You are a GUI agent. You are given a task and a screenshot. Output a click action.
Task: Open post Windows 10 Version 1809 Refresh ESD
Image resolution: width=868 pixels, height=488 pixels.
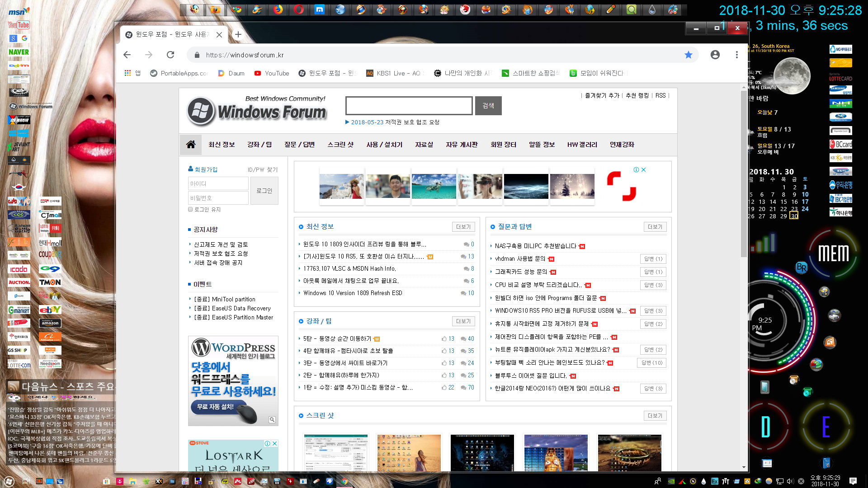(x=353, y=293)
